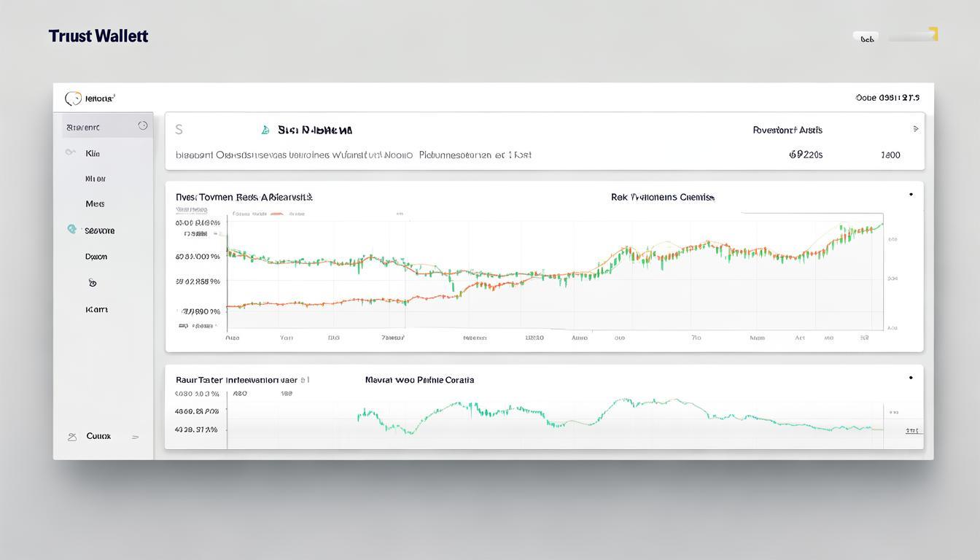Click the teal triangle icon in top card
This screenshot has height=560, width=980.
click(265, 131)
